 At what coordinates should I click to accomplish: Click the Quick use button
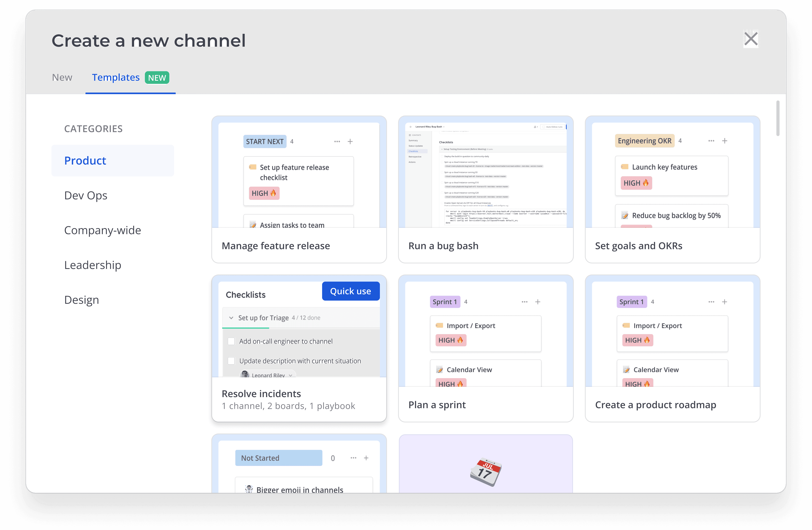350,291
